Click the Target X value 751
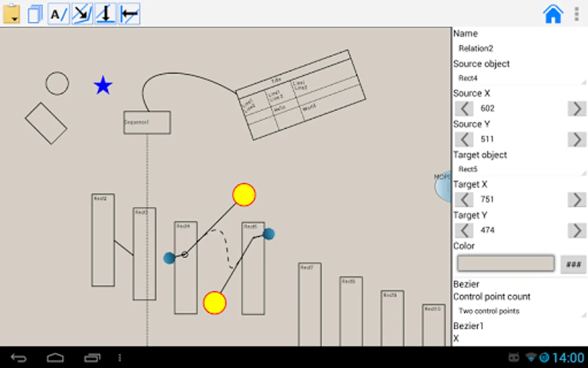The height and width of the screenshot is (368, 588). 487,199
